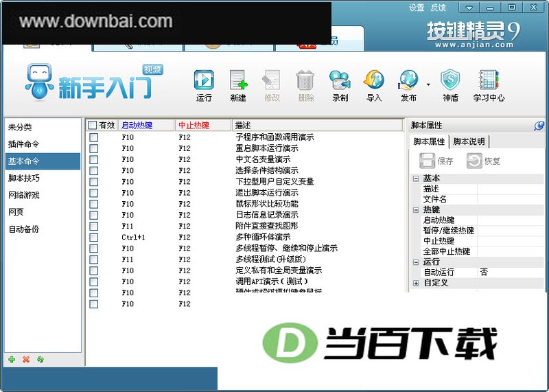The height and width of the screenshot is (392, 549).
Task: Click the 新手入门 robot mascot icon
Action: click(x=40, y=82)
